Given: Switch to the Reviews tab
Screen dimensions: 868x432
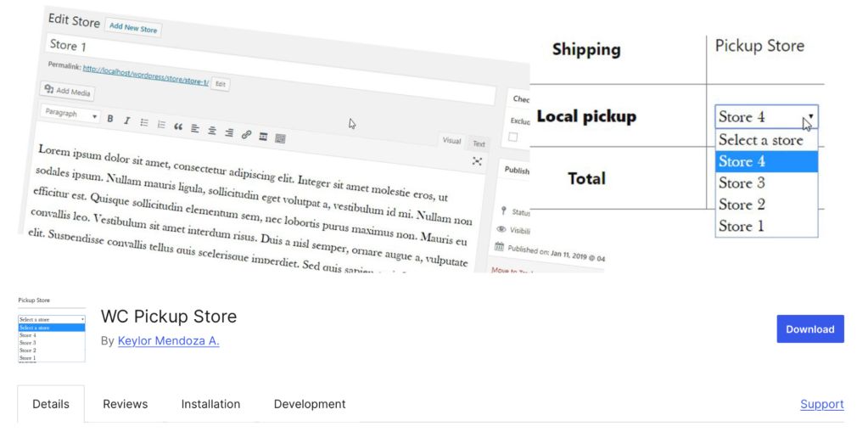Looking at the screenshot, I should tap(126, 404).
